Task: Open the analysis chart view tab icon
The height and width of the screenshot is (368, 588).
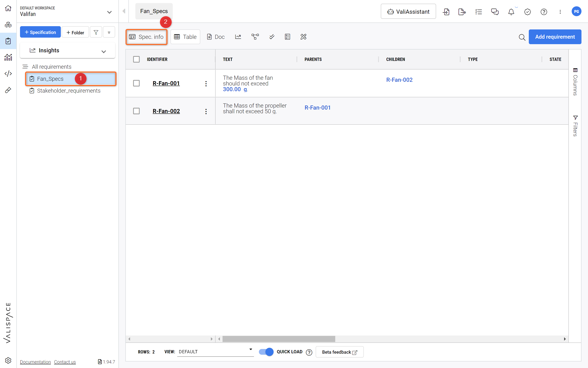Action: tap(238, 37)
